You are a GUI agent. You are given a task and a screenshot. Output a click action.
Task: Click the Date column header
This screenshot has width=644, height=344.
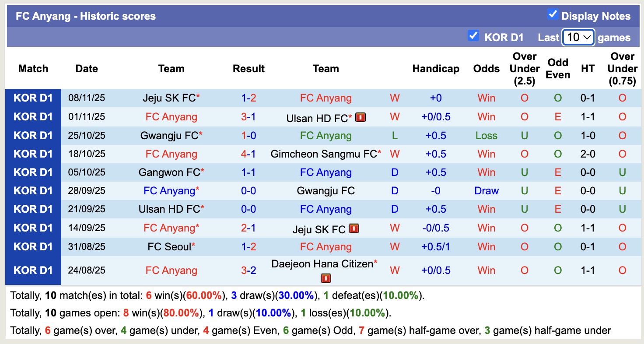click(x=86, y=69)
